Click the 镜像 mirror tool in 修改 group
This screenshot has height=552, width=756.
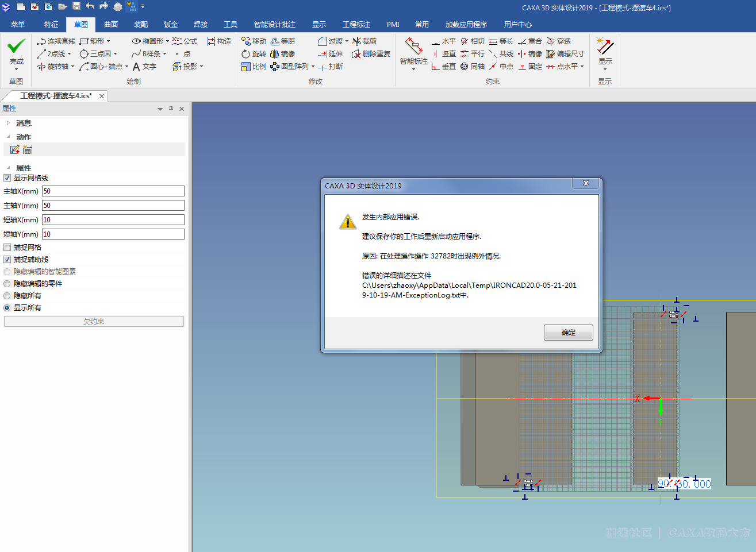283,54
